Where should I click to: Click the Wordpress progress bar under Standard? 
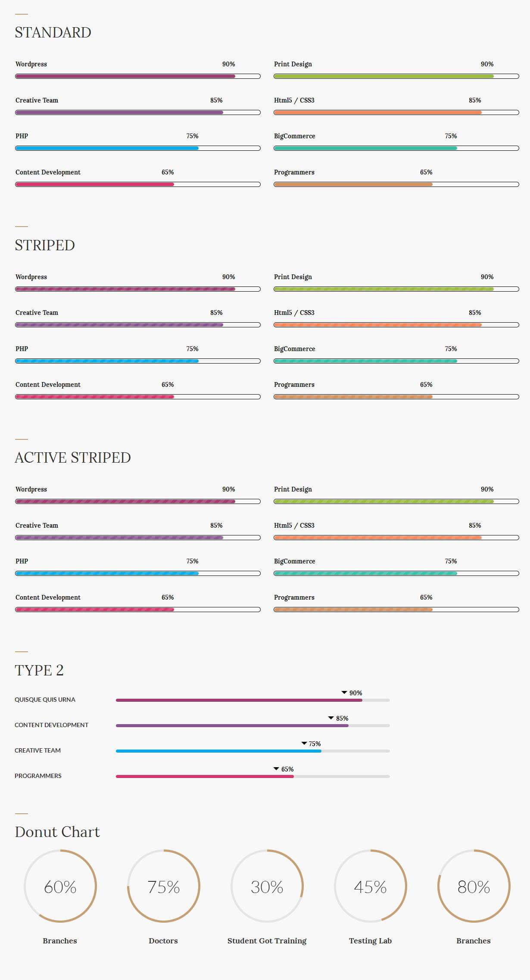tap(138, 76)
